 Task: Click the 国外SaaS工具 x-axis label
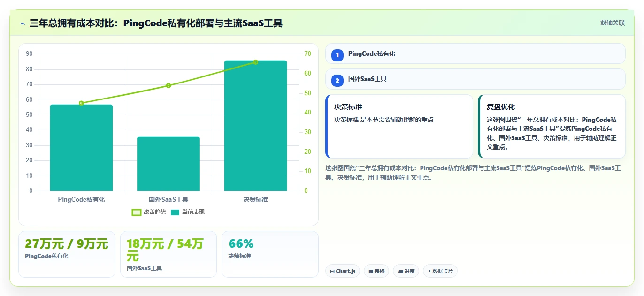169,199
